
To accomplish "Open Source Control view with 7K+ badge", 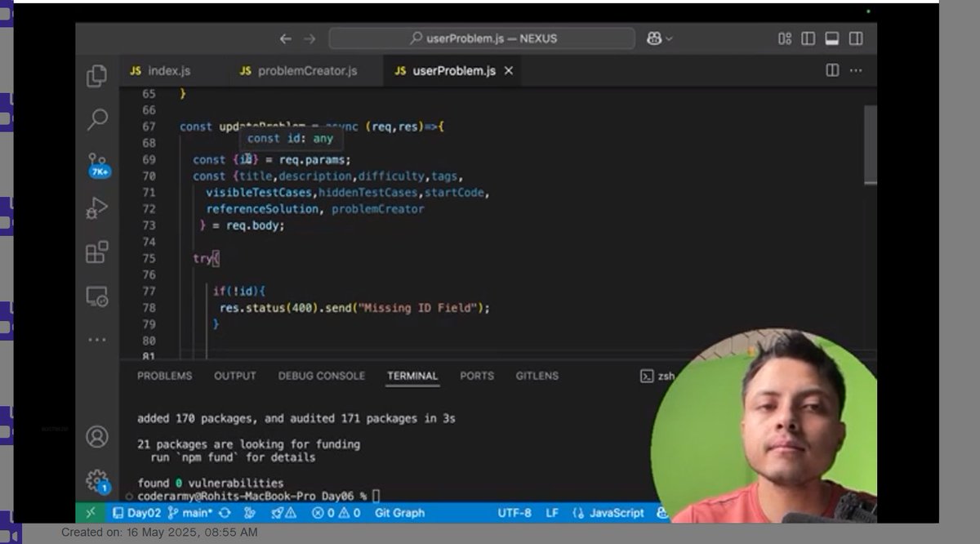I will (x=97, y=164).
